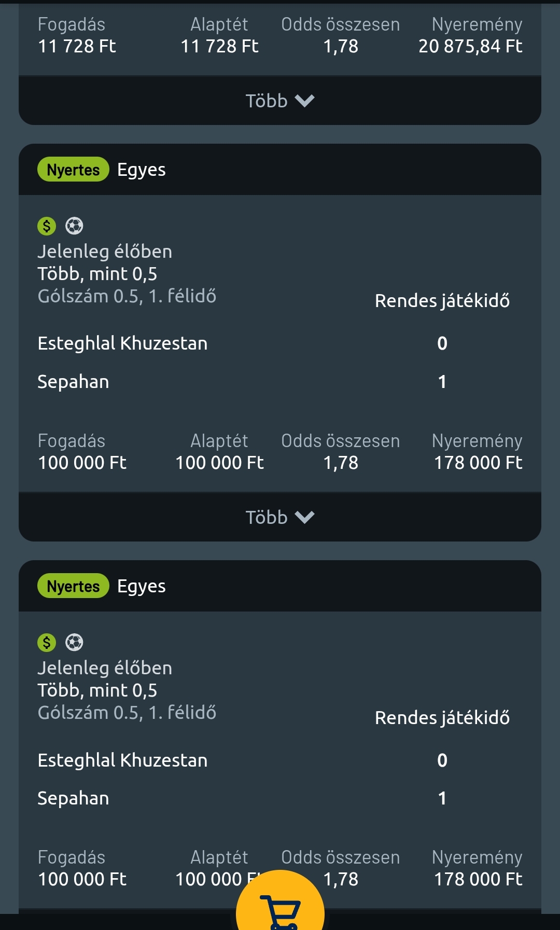560x930 pixels.
Task: Open Esteghlal Khuzestan in the middle bet card
Action: tap(122, 343)
